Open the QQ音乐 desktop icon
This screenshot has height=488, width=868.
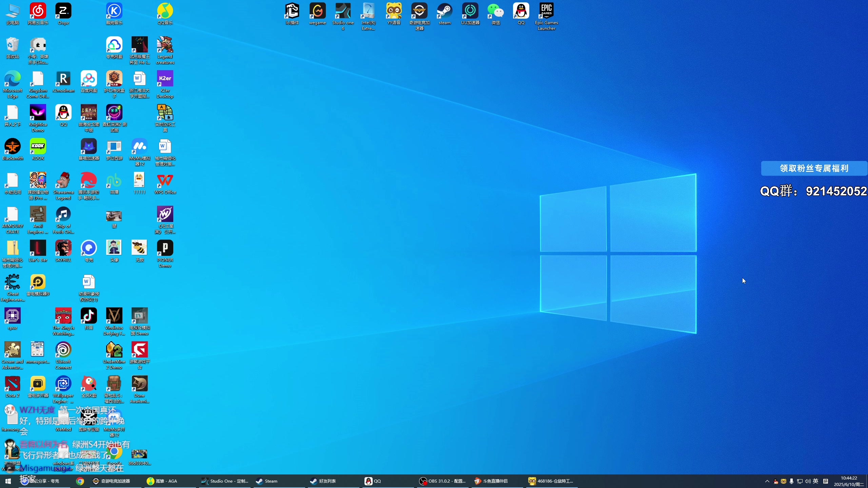(x=165, y=14)
